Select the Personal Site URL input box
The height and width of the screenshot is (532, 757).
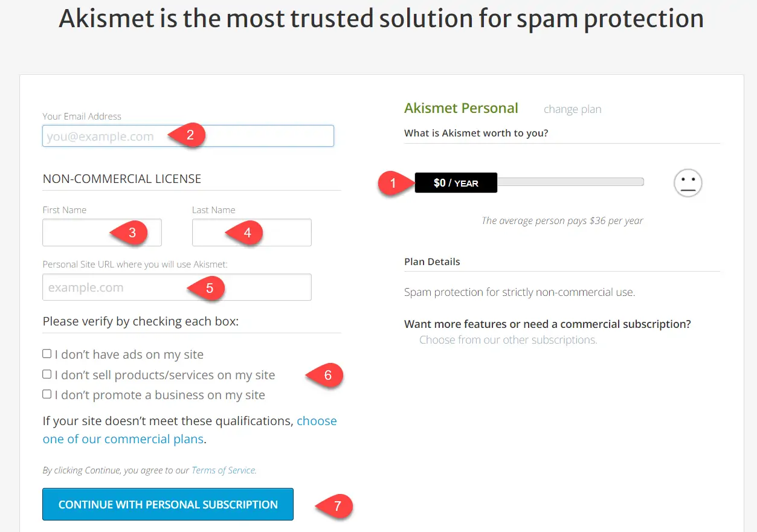coord(115,287)
